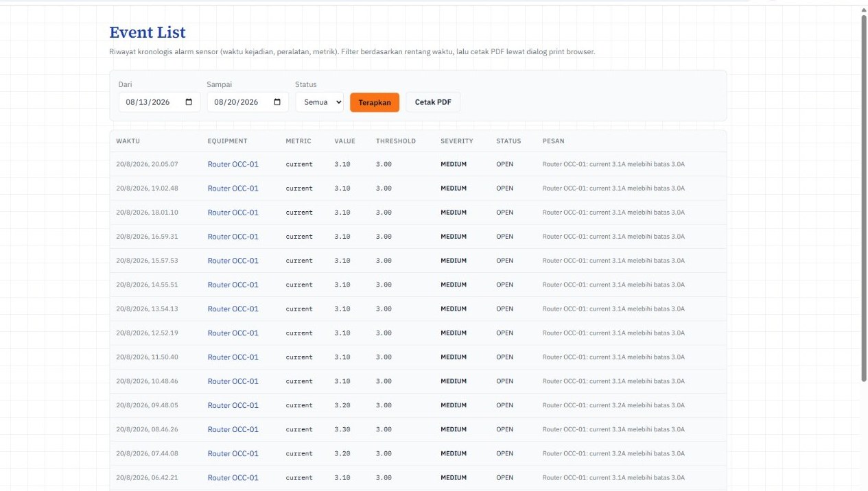868x491 pixels.
Task: Expand the Status dropdown showing Semua
Action: (x=320, y=102)
